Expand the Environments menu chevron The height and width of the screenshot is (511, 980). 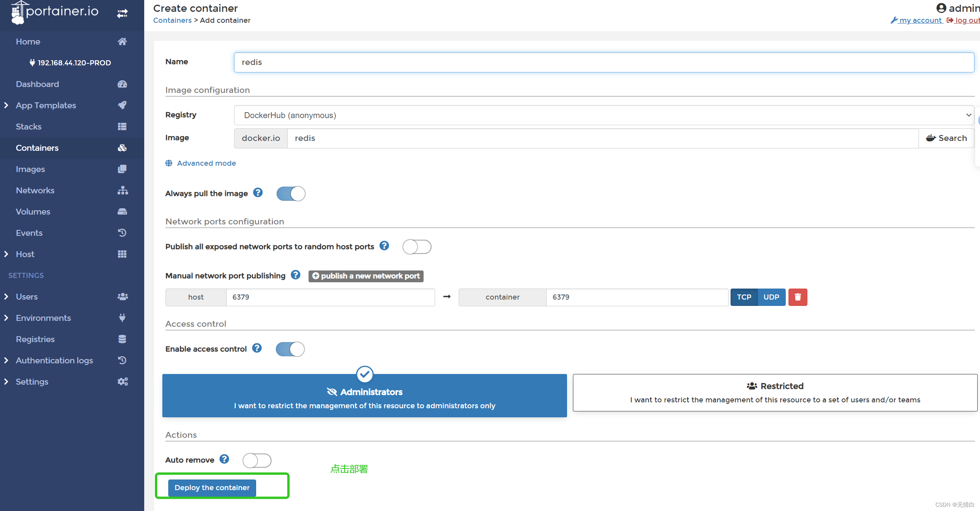(x=6, y=318)
